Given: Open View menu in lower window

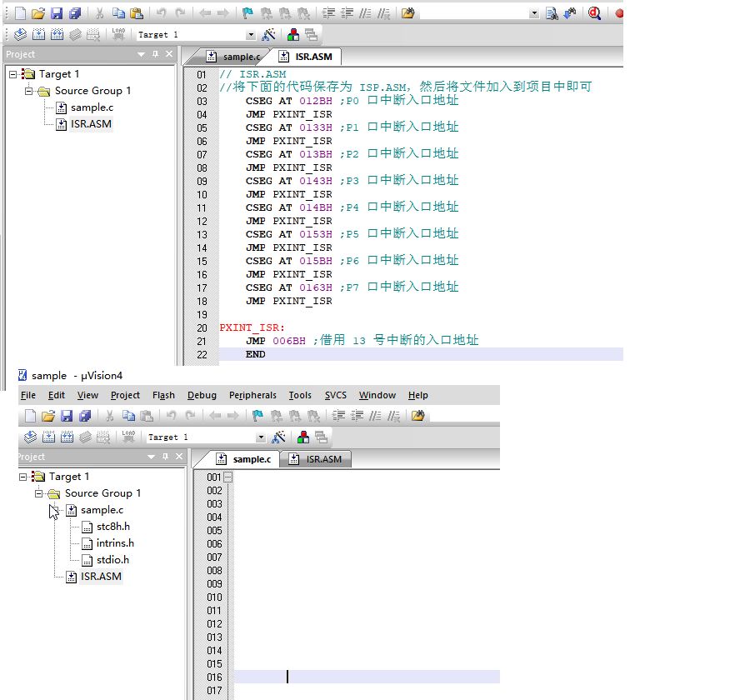Looking at the screenshot, I should coord(87,395).
